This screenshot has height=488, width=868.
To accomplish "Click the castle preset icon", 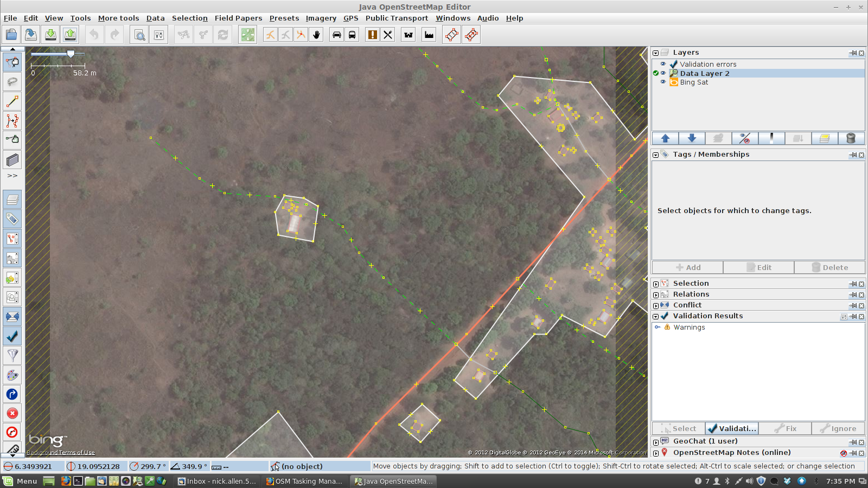I will [x=409, y=35].
